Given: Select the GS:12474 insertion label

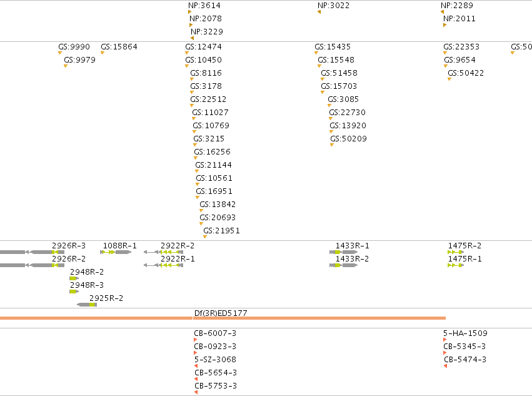Looking at the screenshot, I should pyautogui.click(x=204, y=46).
